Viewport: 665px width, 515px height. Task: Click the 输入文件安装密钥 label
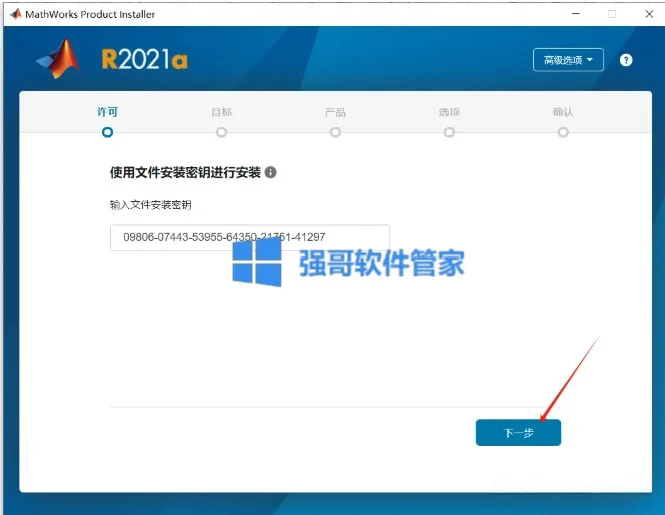[x=151, y=205]
